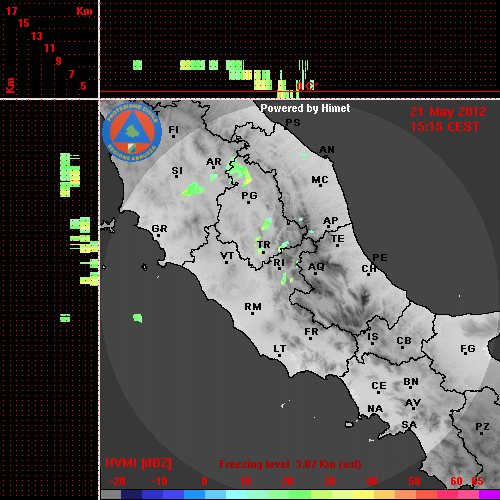Screen dimensions: 500x500
Task: Select the AN city marker label
Action: pyautogui.click(x=327, y=150)
